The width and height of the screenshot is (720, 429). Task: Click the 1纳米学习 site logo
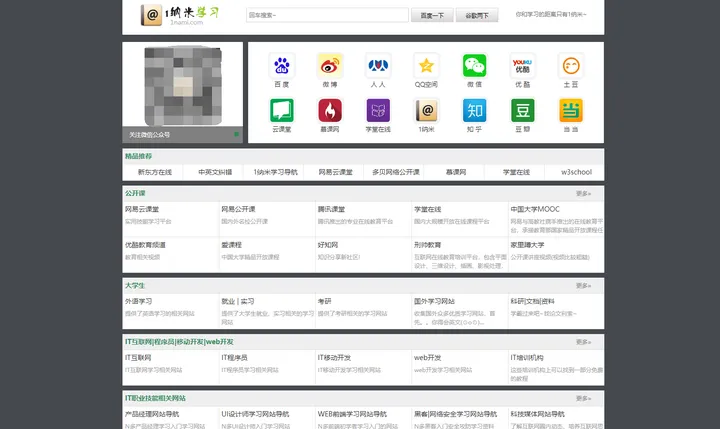180,15
